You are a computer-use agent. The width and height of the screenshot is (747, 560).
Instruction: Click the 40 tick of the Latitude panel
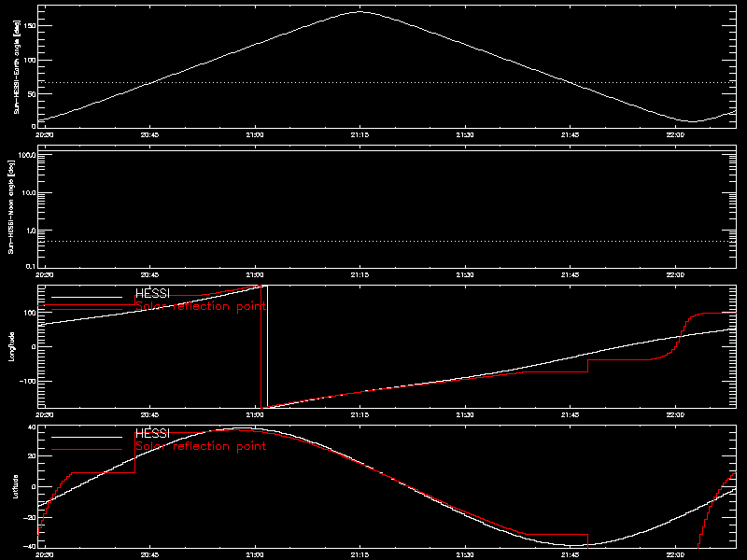point(32,427)
